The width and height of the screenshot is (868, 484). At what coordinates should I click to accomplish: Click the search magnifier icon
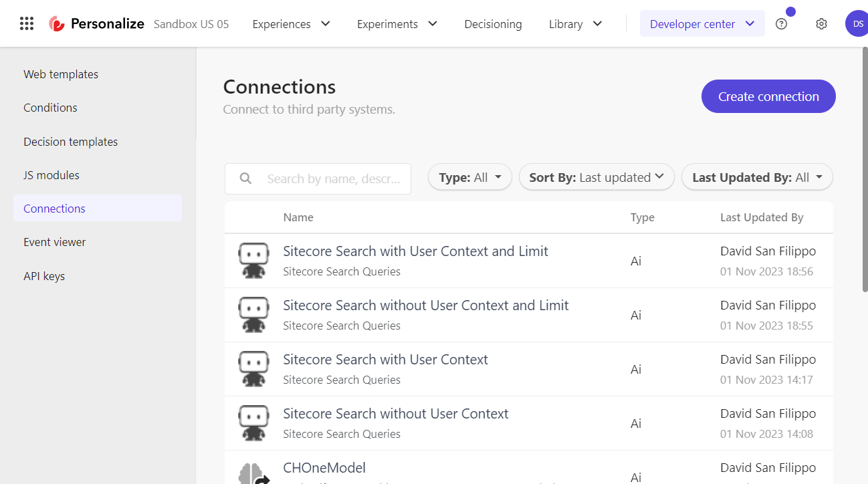pos(245,178)
